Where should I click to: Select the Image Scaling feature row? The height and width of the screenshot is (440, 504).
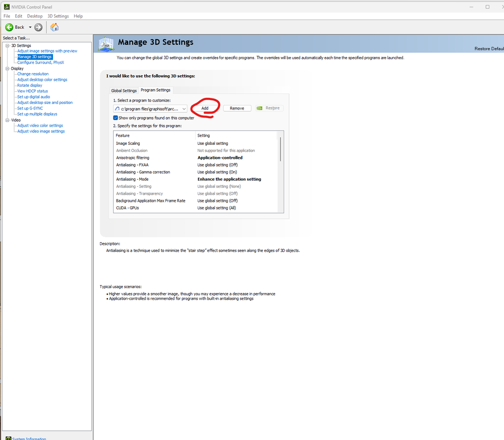195,143
